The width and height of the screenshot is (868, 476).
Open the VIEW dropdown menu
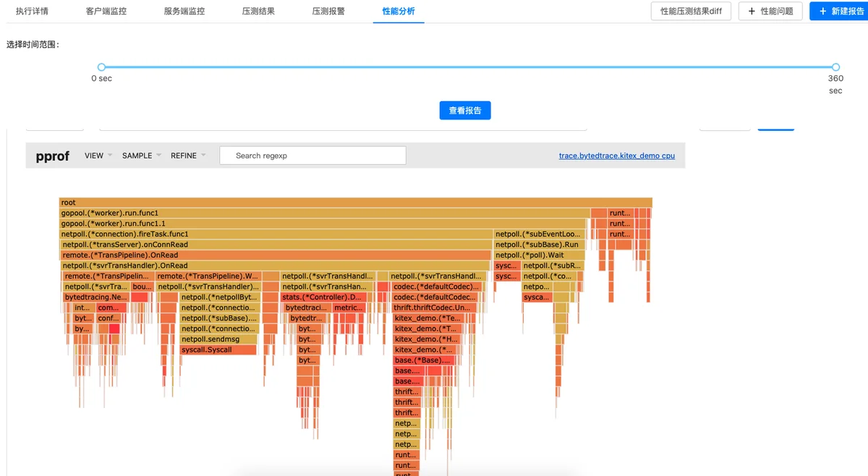pyautogui.click(x=98, y=156)
